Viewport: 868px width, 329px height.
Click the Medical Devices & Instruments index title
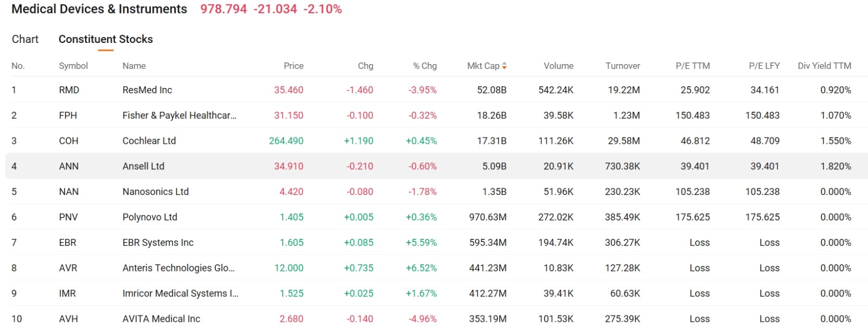coord(99,9)
